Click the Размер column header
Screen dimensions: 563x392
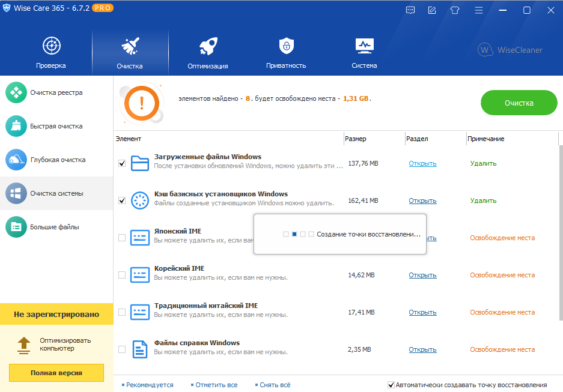tap(374, 139)
